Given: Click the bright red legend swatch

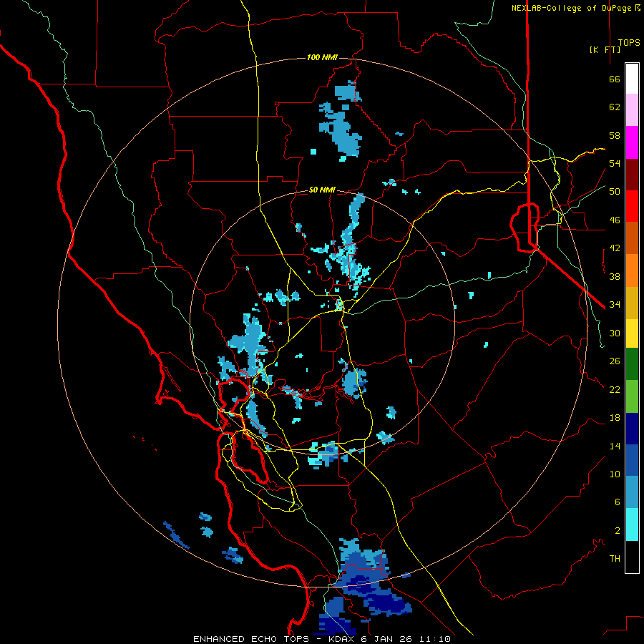Looking at the screenshot, I should click(x=632, y=206).
